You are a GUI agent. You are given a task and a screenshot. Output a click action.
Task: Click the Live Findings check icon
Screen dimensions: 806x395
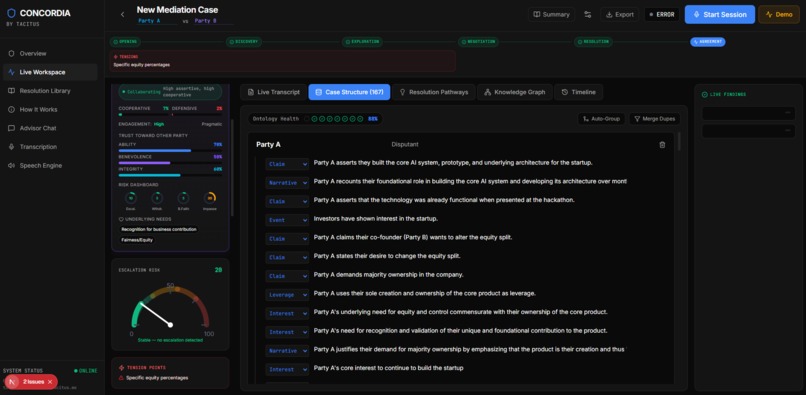[x=705, y=95]
